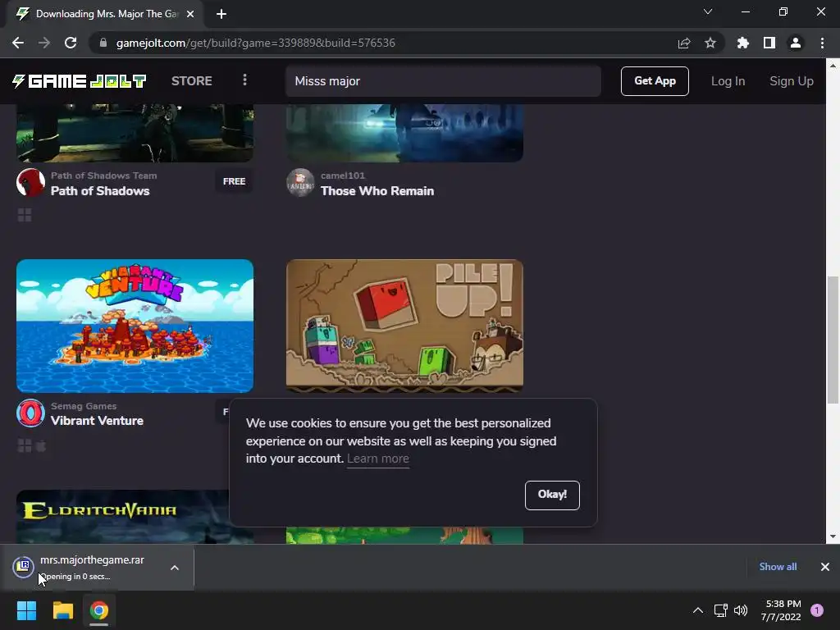
Task: Reload the current page
Action: click(x=71, y=43)
